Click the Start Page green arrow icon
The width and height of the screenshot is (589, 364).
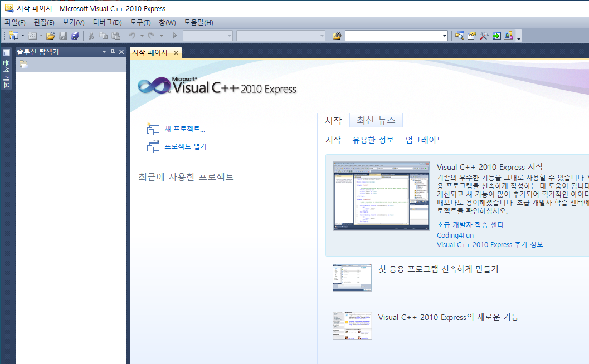tap(496, 36)
